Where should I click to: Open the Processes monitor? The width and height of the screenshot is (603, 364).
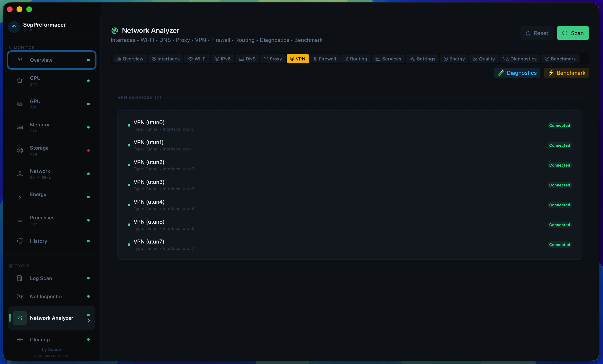(51, 220)
